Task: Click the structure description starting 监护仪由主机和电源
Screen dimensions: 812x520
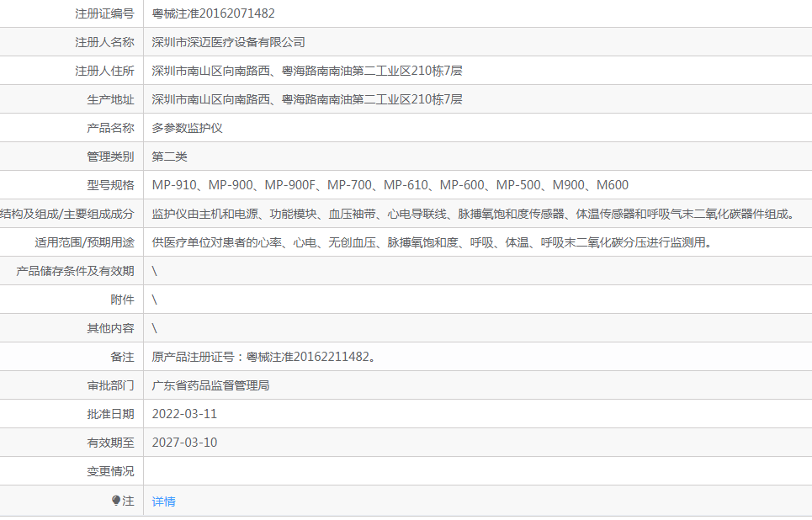Action: 475,214
